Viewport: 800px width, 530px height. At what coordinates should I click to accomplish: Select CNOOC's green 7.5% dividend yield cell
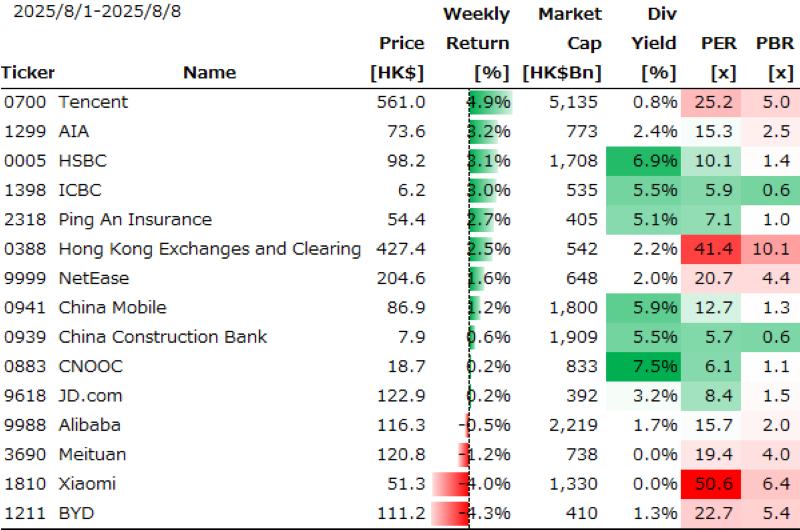tap(643, 367)
